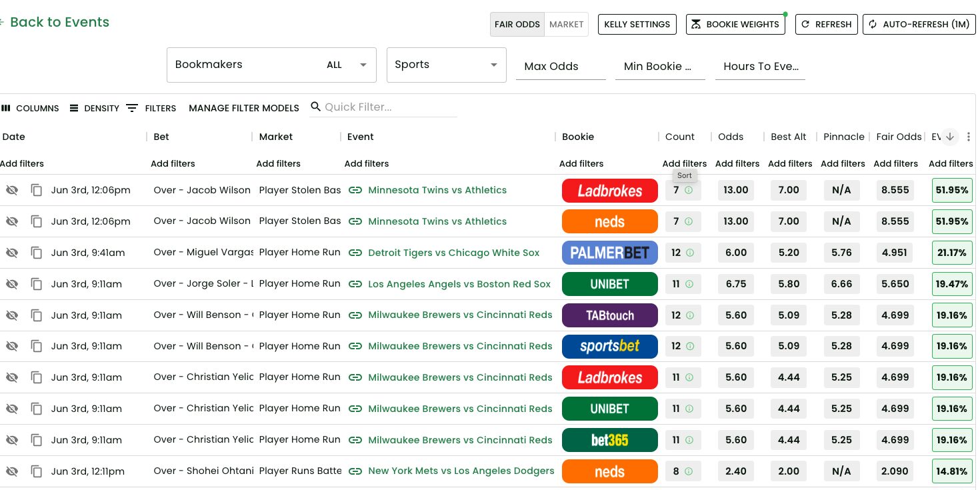This screenshot has width=980, height=490.
Task: Hide the neds Jacob Wilson row
Action: pos(11,221)
